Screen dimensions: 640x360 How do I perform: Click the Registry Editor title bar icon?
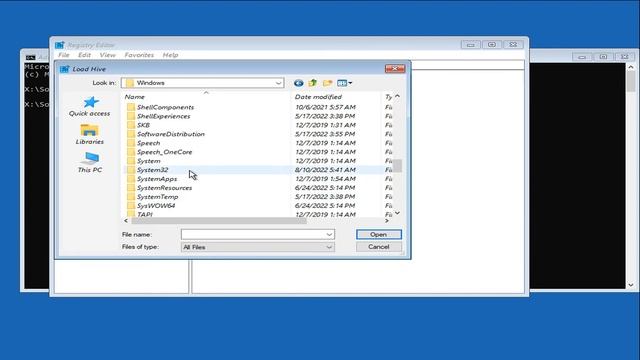coord(60,45)
